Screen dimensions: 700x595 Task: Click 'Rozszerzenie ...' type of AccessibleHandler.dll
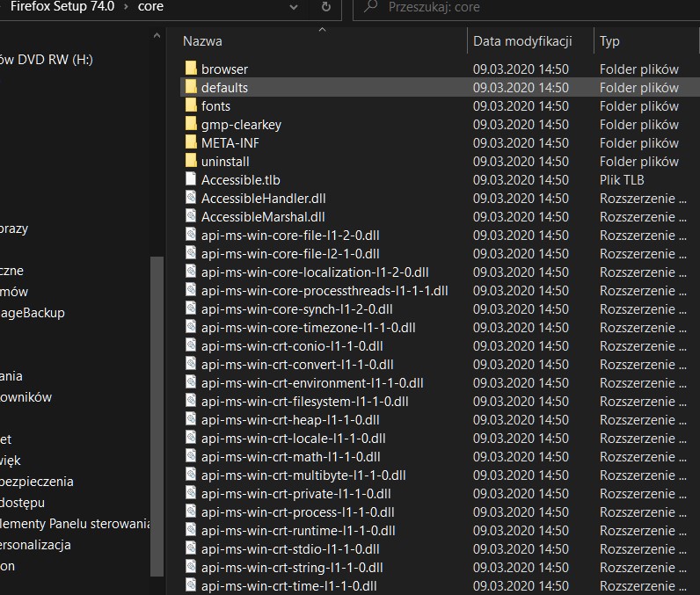pos(643,198)
